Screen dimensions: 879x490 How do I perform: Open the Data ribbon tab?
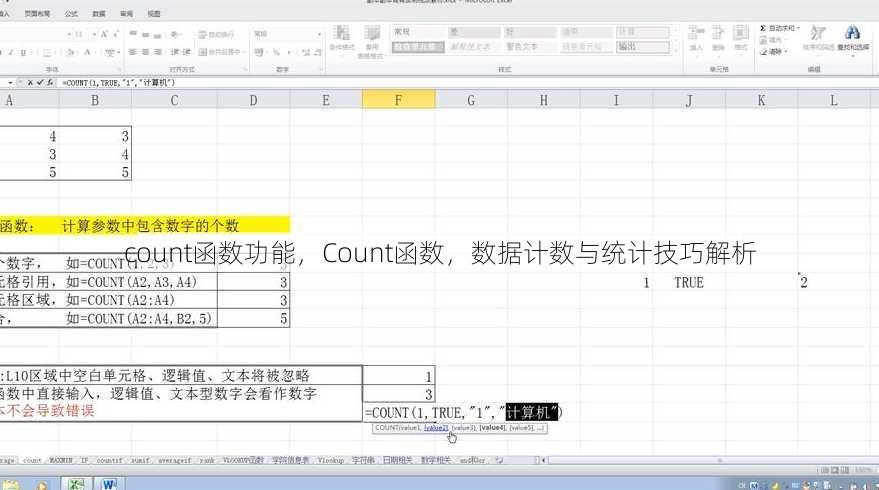(x=99, y=13)
